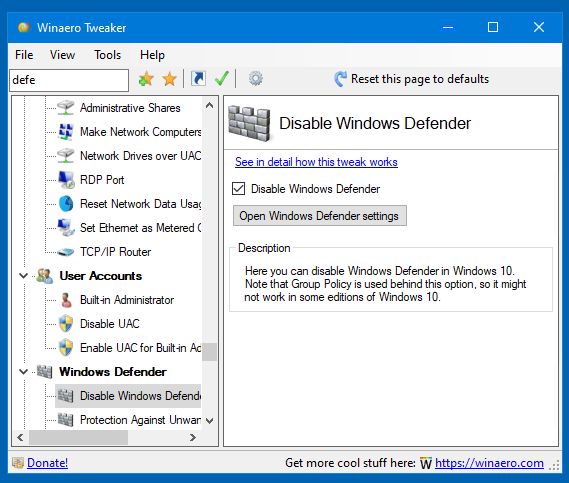Click the green checkmark toolbar icon

221,78
